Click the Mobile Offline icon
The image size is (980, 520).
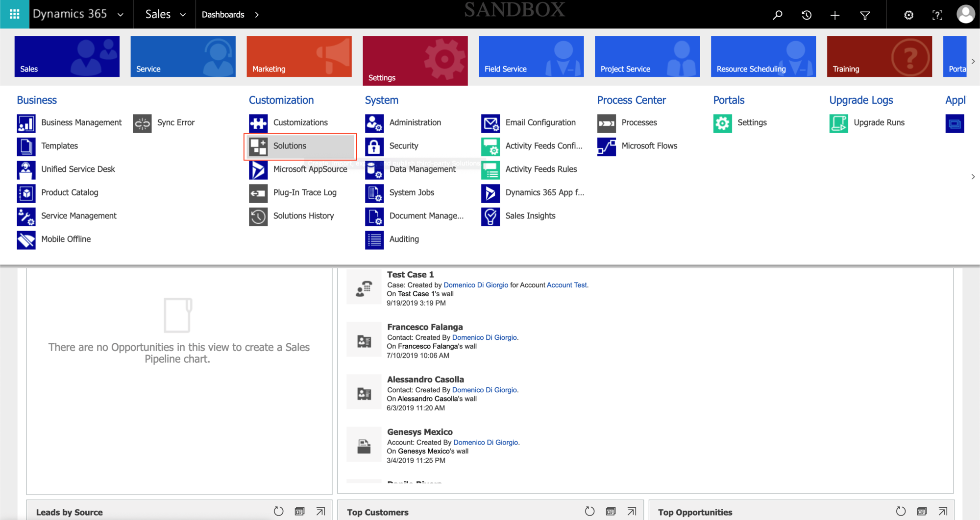(x=26, y=240)
